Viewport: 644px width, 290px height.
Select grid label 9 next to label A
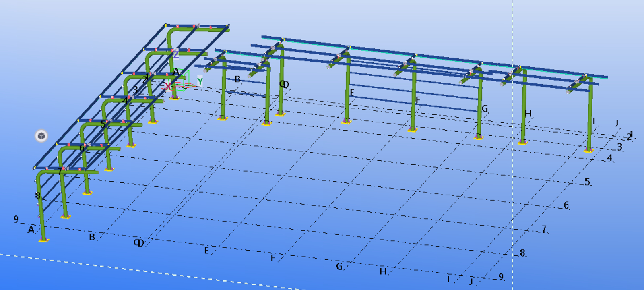16,219
